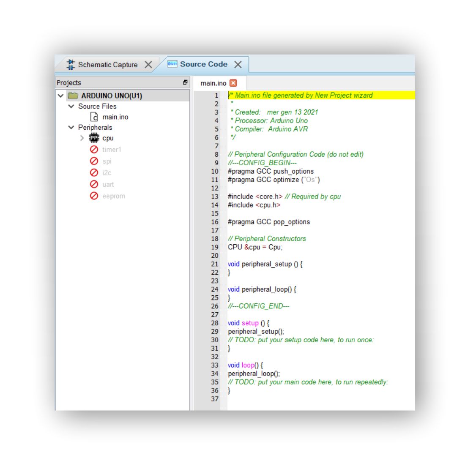This screenshot has width=476, height=469.
Task: Click the '#include <cpu.h>' line
Action: click(254, 205)
